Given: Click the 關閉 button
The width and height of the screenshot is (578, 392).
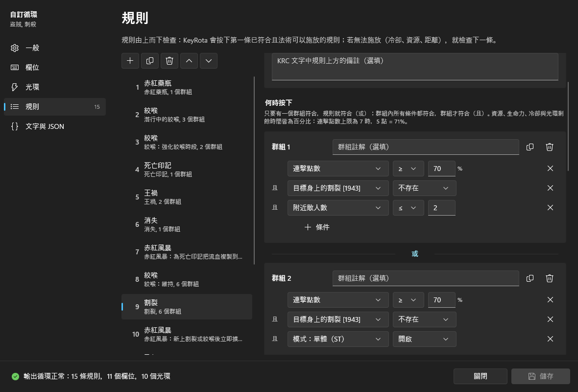Looking at the screenshot, I should [481, 376].
